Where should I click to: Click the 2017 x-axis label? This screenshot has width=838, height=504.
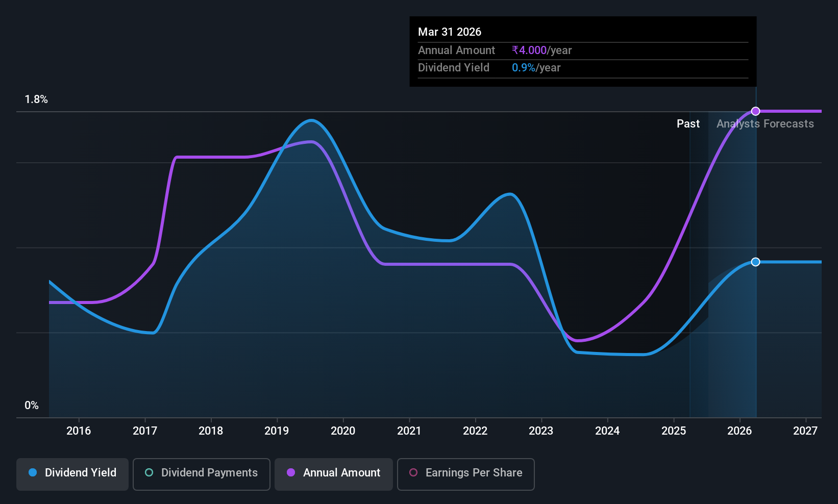click(145, 431)
